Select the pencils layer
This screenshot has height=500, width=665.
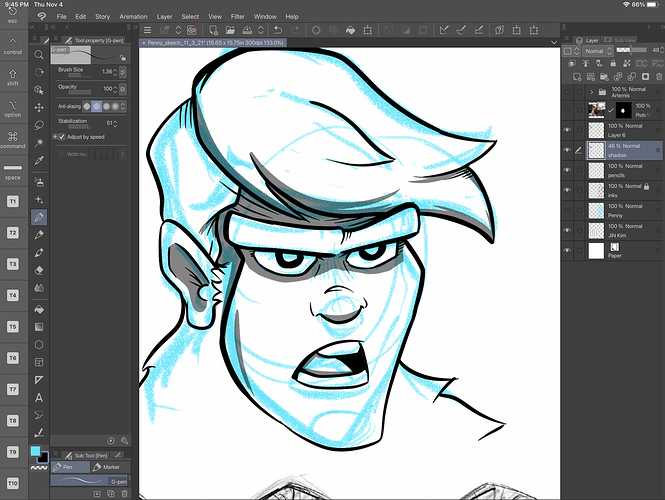point(620,170)
